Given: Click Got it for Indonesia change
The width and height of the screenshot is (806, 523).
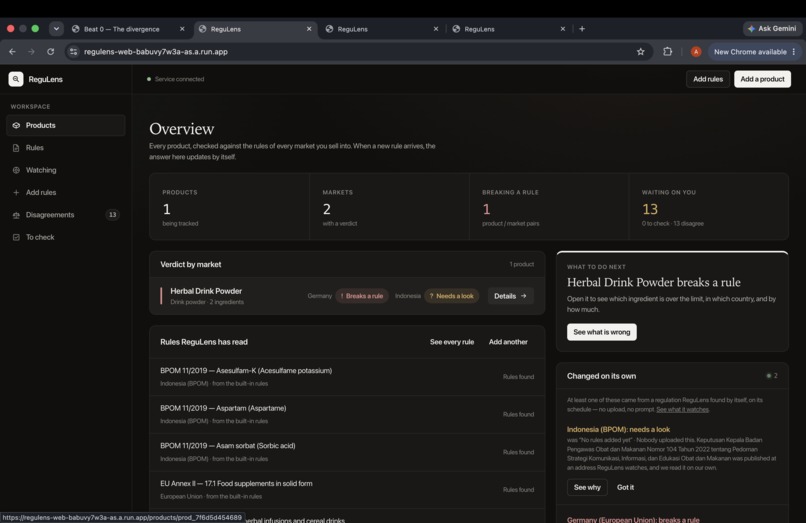Looking at the screenshot, I should (625, 488).
